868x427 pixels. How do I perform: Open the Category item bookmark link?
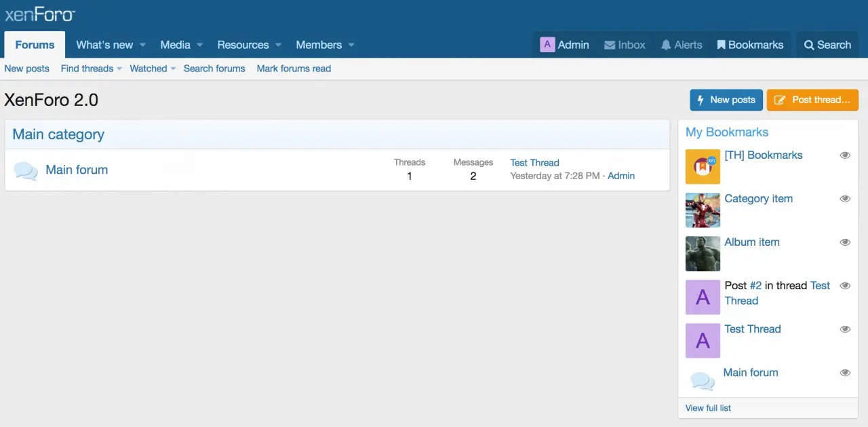pos(758,199)
